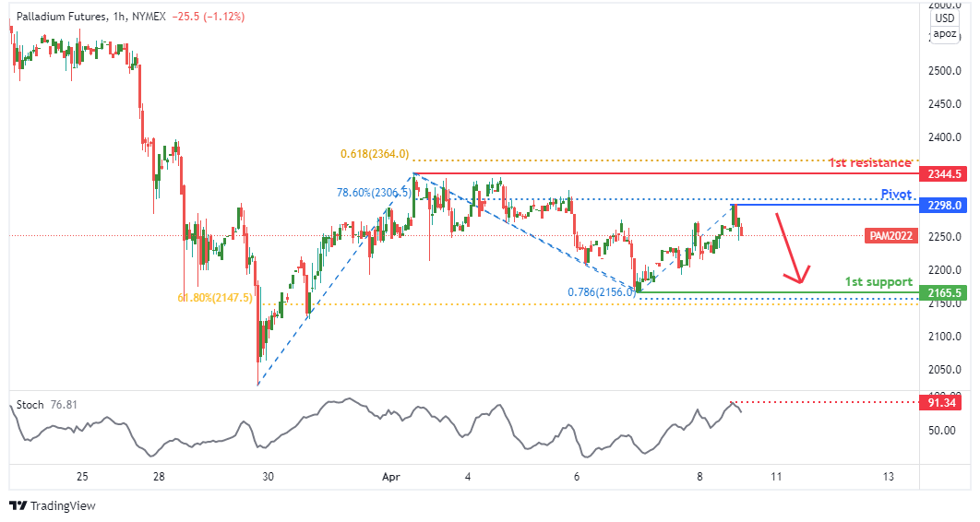
Task: Click the 2344.5 resistance price label
Action: pos(944,173)
